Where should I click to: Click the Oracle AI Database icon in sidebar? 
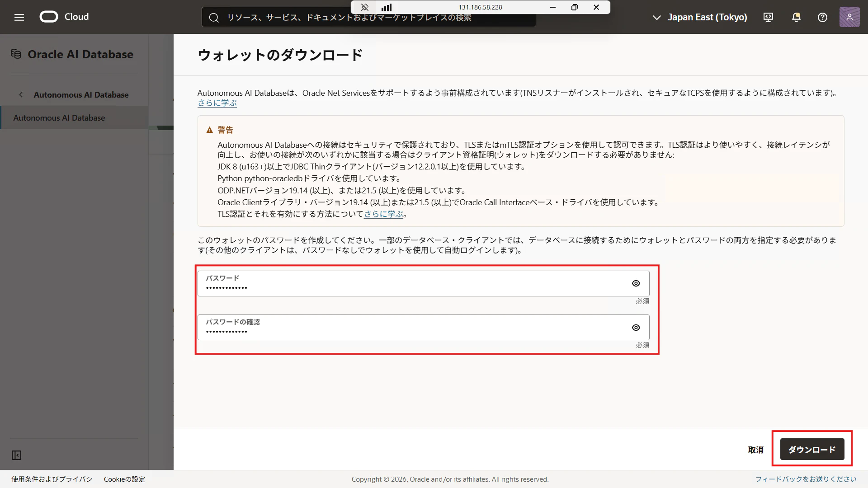pos(16,54)
